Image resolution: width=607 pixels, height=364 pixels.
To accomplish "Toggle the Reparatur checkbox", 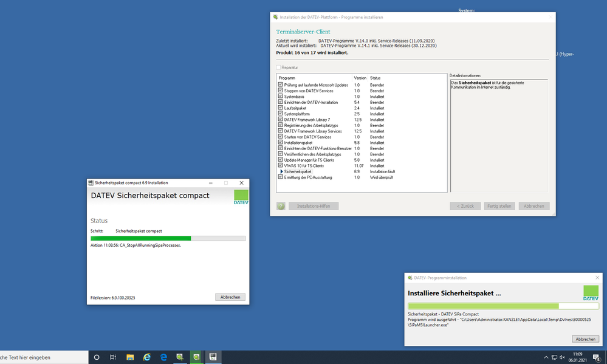I will [x=279, y=67].
